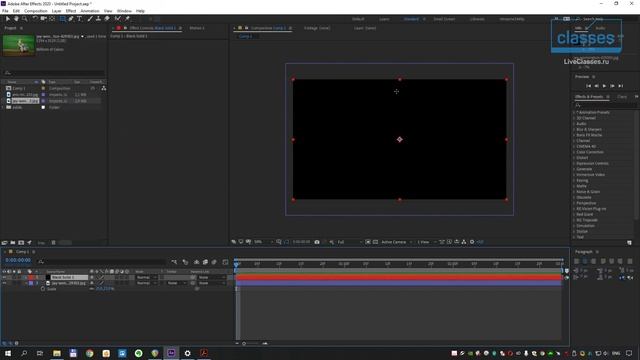Screen dimensions: 640x360
Task: Open the File menu
Action: coord(5,11)
